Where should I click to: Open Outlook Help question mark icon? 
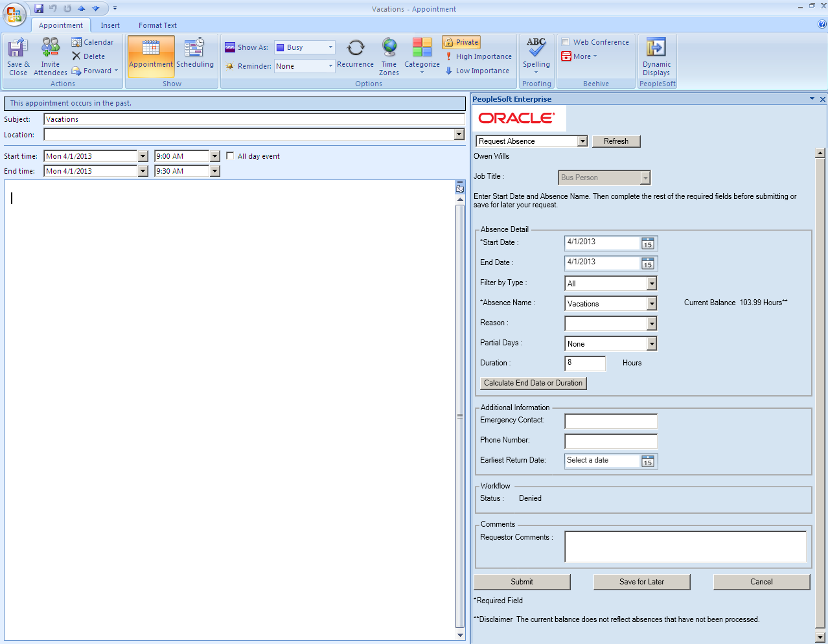coord(822,25)
